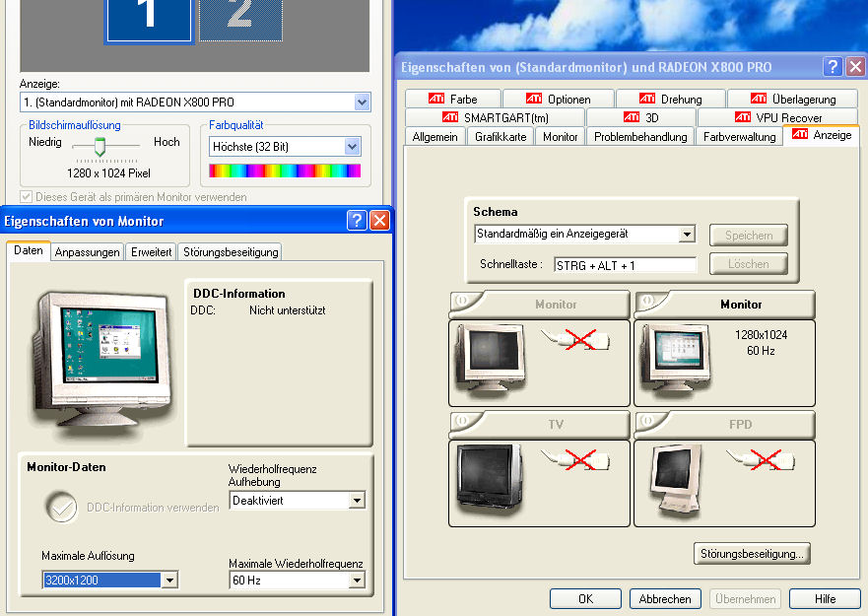Click the Störungsbeseitigung... button
868x616 pixels.
point(751,553)
